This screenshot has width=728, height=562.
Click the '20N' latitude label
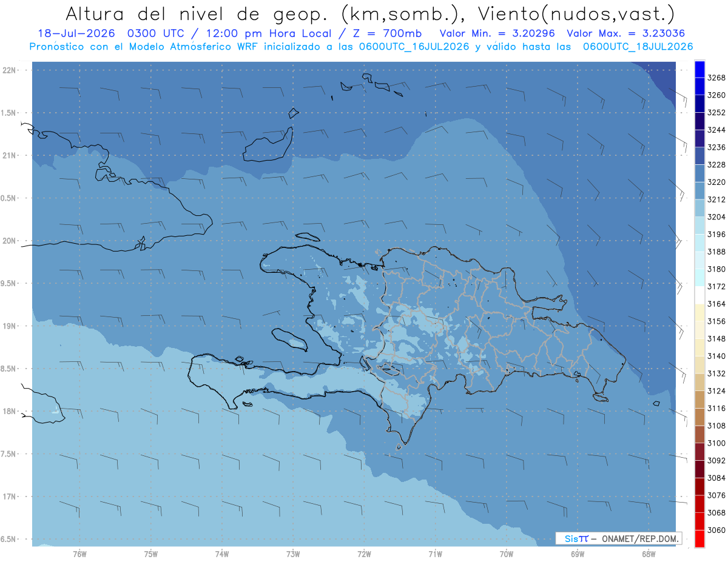[9, 241]
